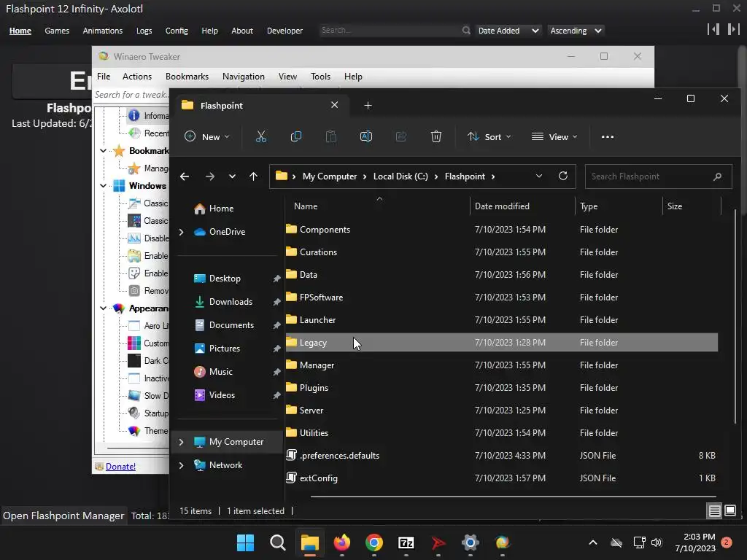Open Downloads in navigation pane
The width and height of the screenshot is (747, 560).
click(x=231, y=302)
